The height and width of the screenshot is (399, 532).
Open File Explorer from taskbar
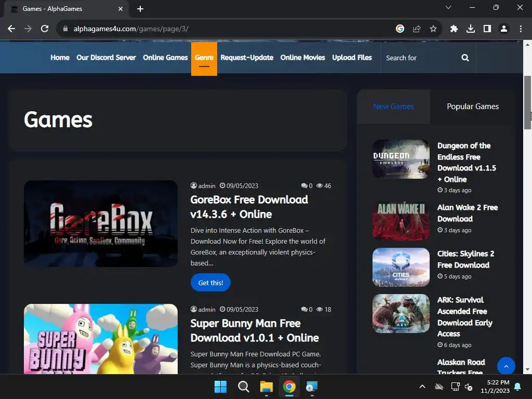coord(267,387)
